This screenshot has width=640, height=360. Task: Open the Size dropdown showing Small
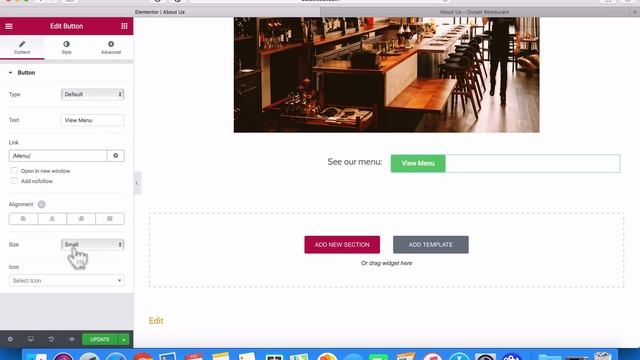[x=92, y=244]
